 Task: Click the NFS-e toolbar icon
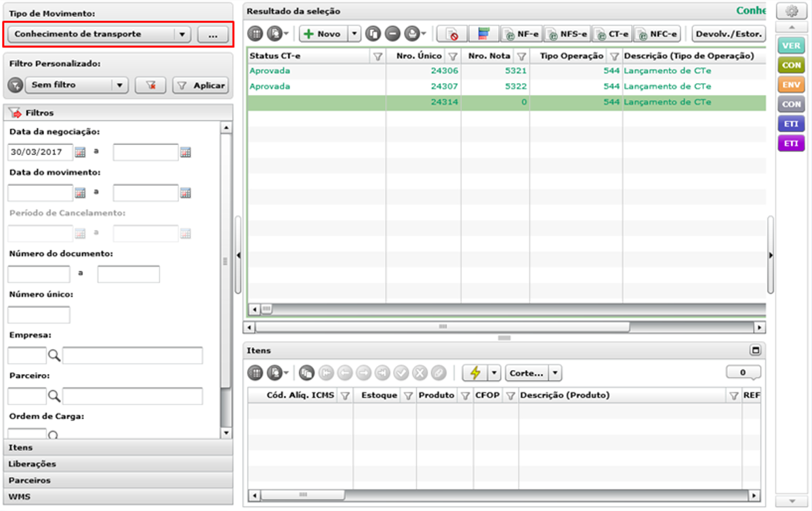(x=567, y=34)
